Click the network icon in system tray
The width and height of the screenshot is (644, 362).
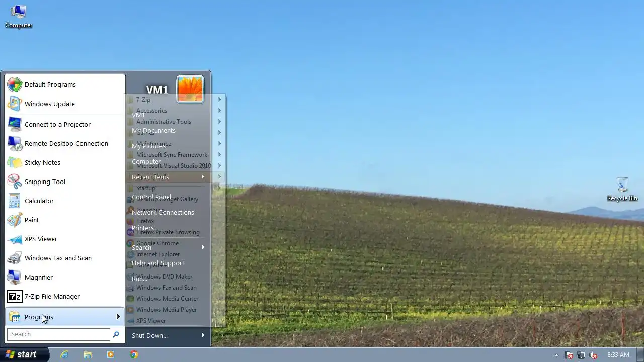click(581, 355)
